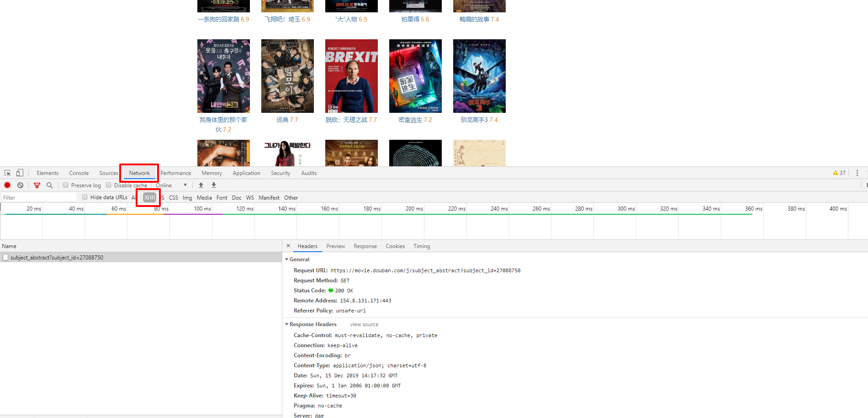Tick checkbox beside subject_abstract request

5,258
